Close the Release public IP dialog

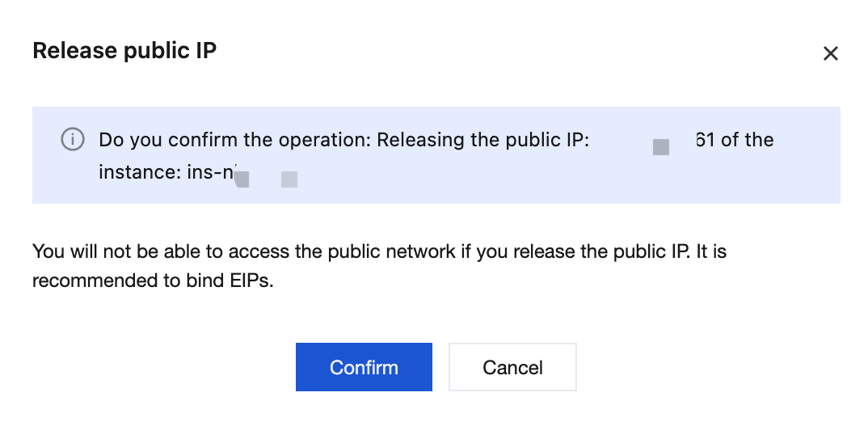pos(830,53)
